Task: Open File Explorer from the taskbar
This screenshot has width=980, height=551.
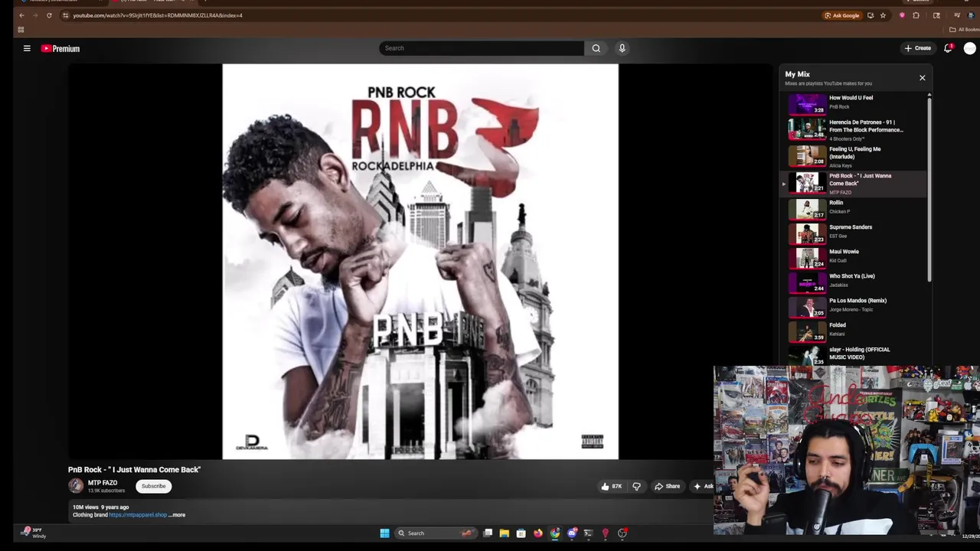Action: [504, 533]
